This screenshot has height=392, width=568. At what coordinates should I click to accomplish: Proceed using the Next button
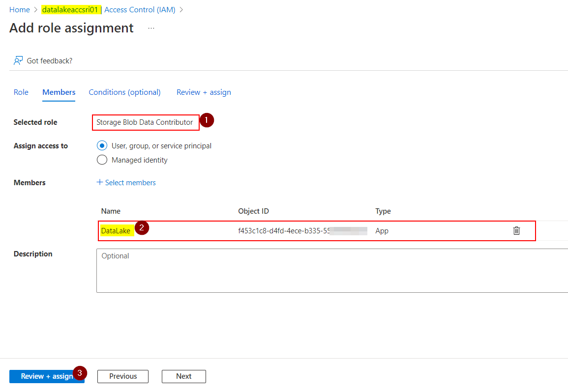click(x=183, y=376)
